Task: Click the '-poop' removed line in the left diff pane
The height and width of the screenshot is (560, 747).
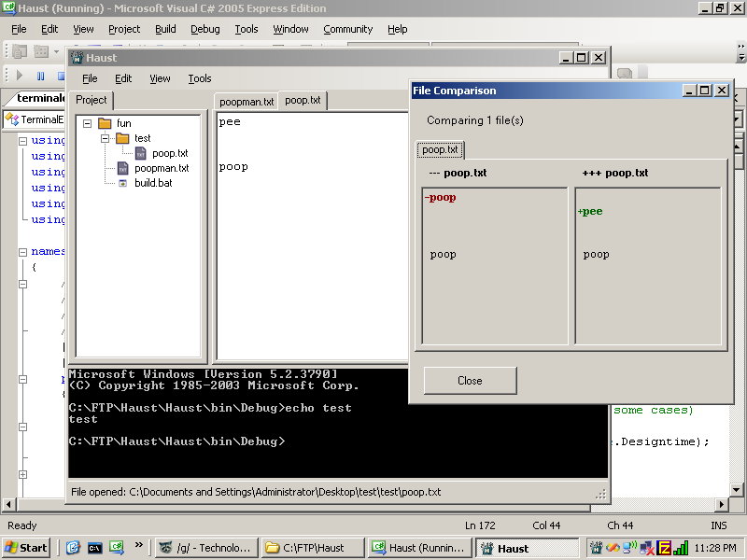Action: pos(440,197)
